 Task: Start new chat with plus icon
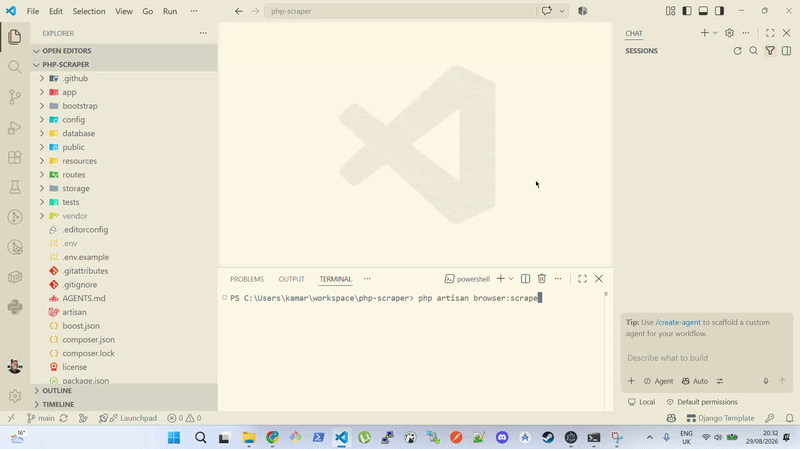click(704, 33)
